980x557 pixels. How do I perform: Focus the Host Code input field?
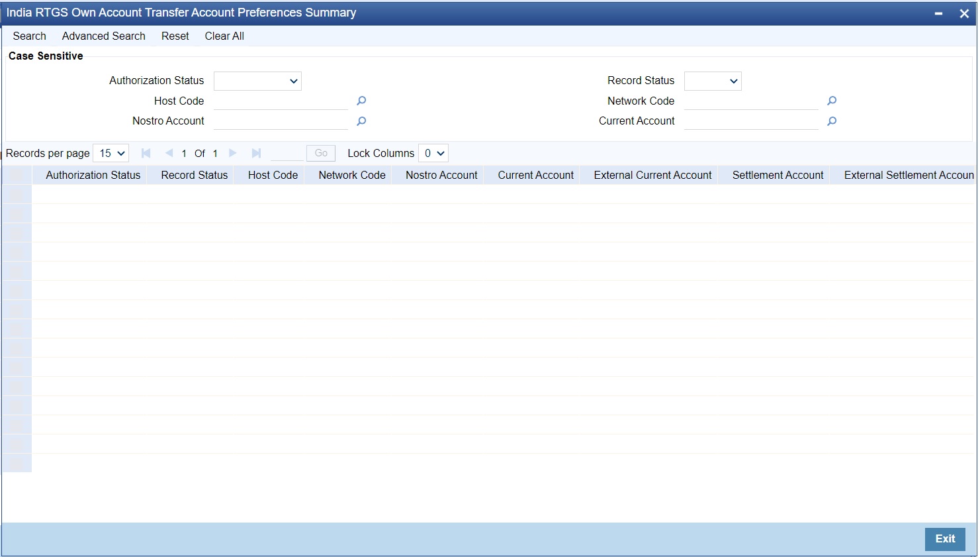pyautogui.click(x=281, y=101)
